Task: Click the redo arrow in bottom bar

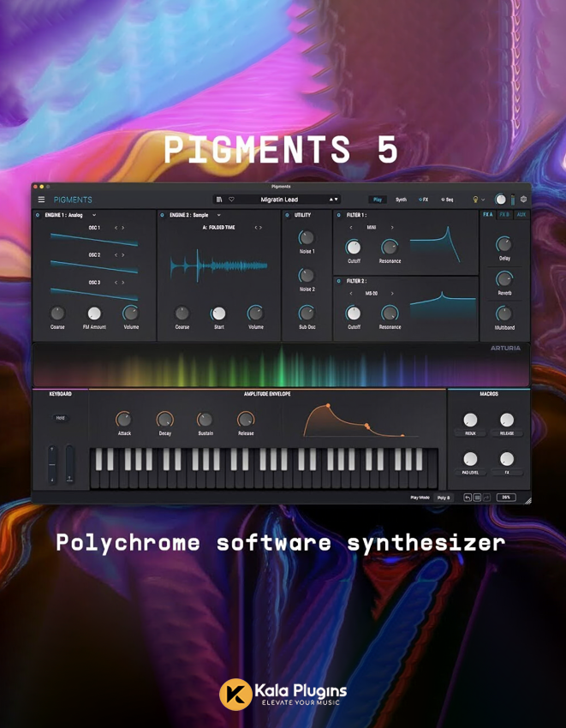Action: click(x=486, y=498)
